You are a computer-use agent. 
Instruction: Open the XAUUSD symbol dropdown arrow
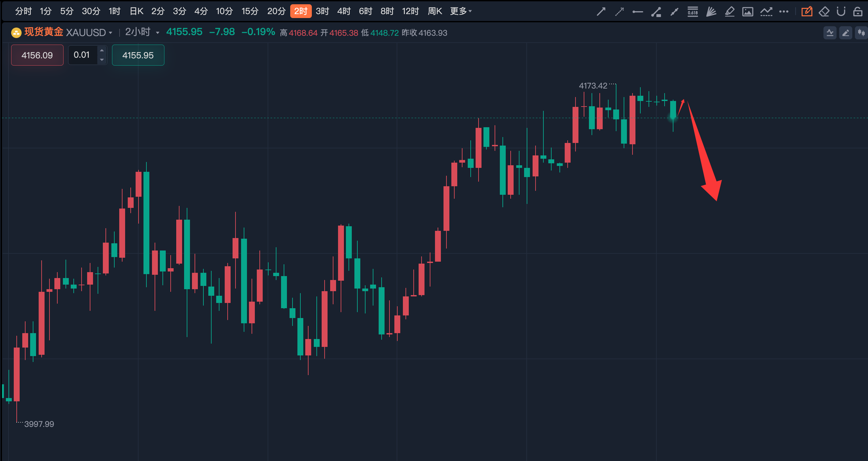(110, 33)
